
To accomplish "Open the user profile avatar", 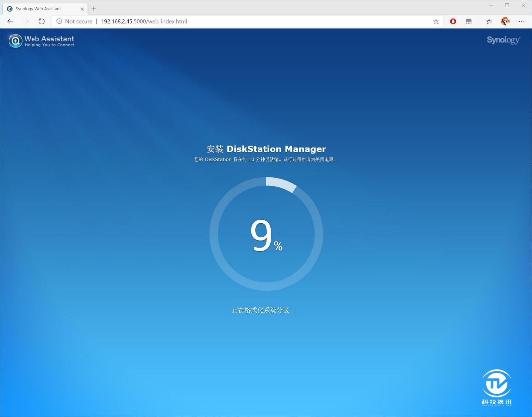I will [505, 21].
